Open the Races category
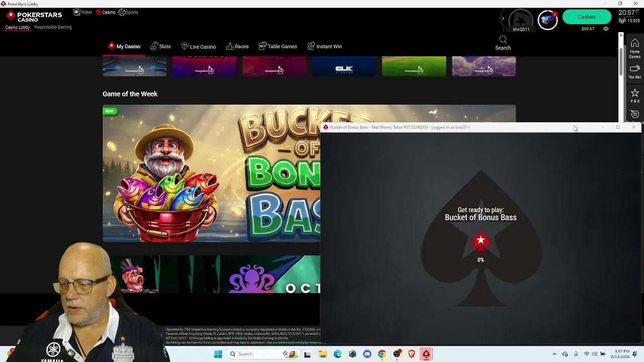 tap(237, 46)
